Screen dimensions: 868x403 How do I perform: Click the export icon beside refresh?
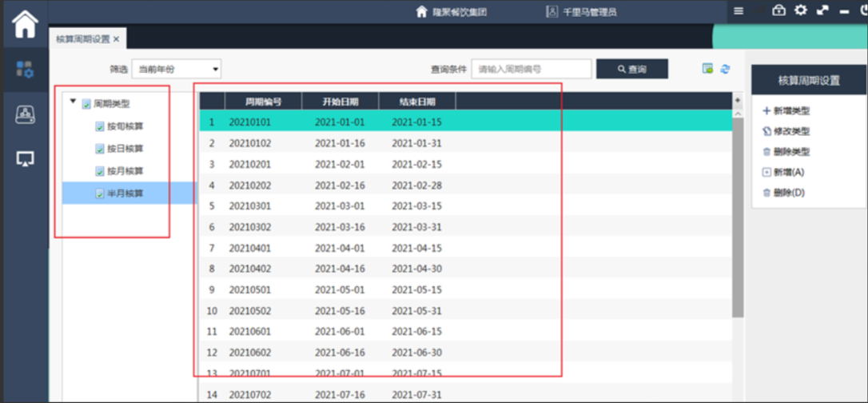coord(707,69)
